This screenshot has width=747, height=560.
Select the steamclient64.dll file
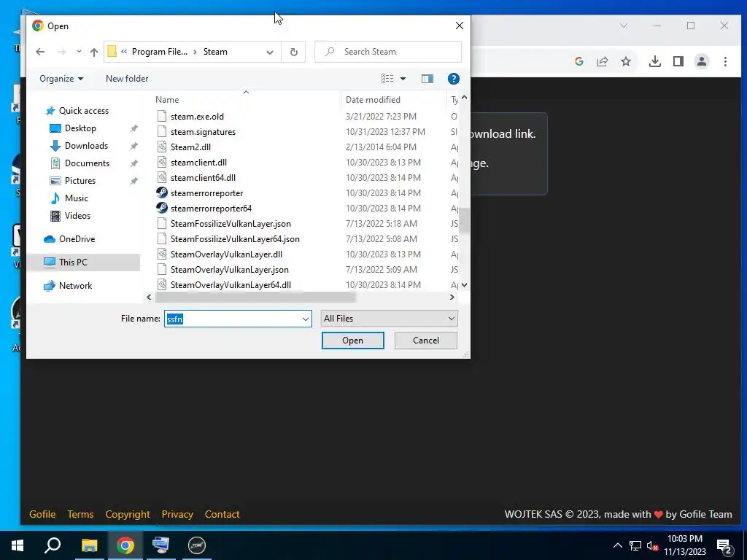coord(203,178)
